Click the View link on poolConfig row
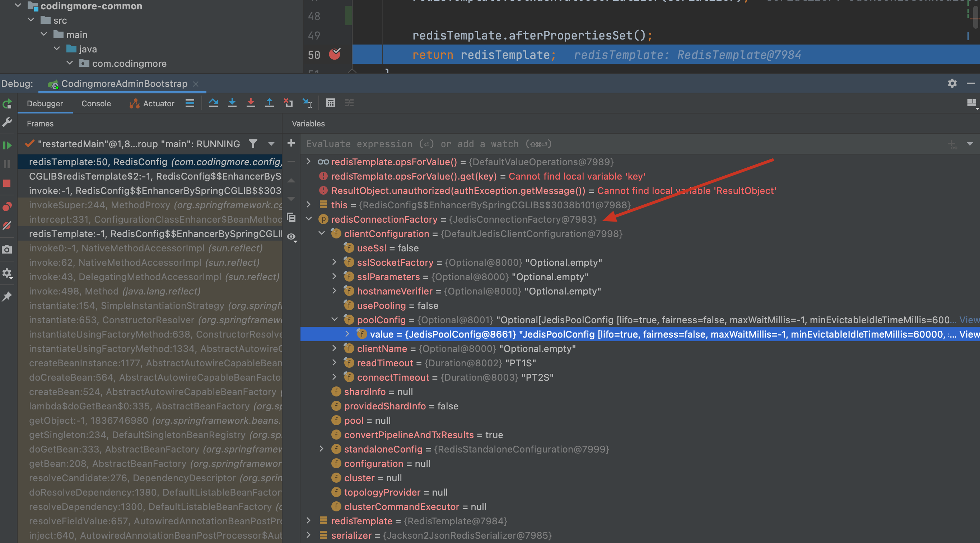 (969, 320)
